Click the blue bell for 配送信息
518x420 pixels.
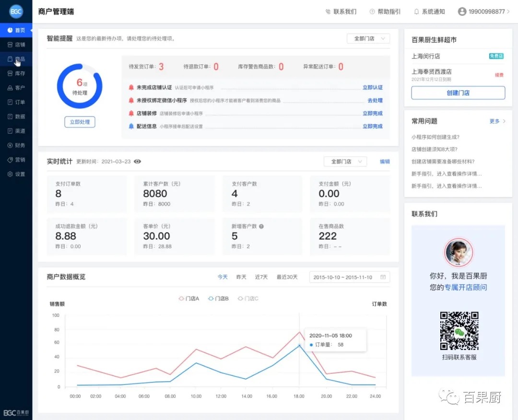(131, 126)
